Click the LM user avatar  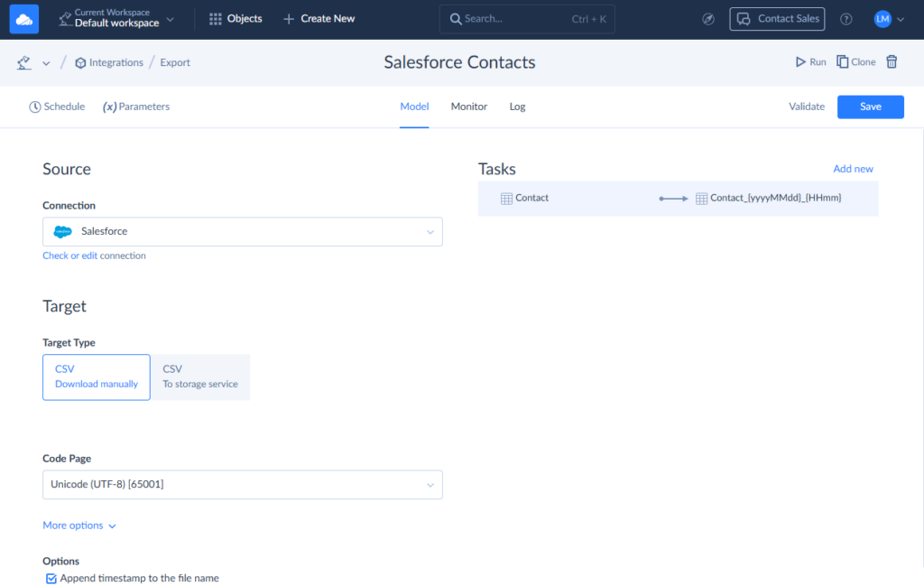[x=882, y=20]
